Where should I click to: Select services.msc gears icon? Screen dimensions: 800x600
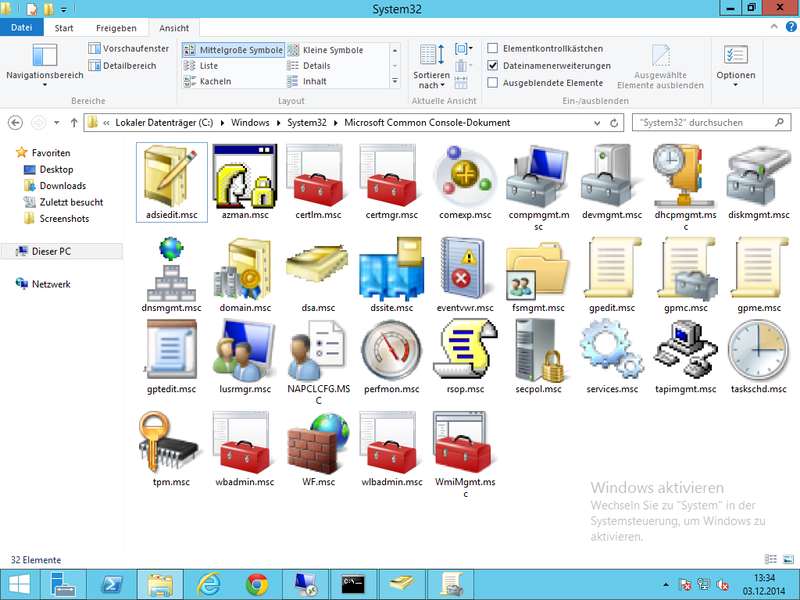612,349
